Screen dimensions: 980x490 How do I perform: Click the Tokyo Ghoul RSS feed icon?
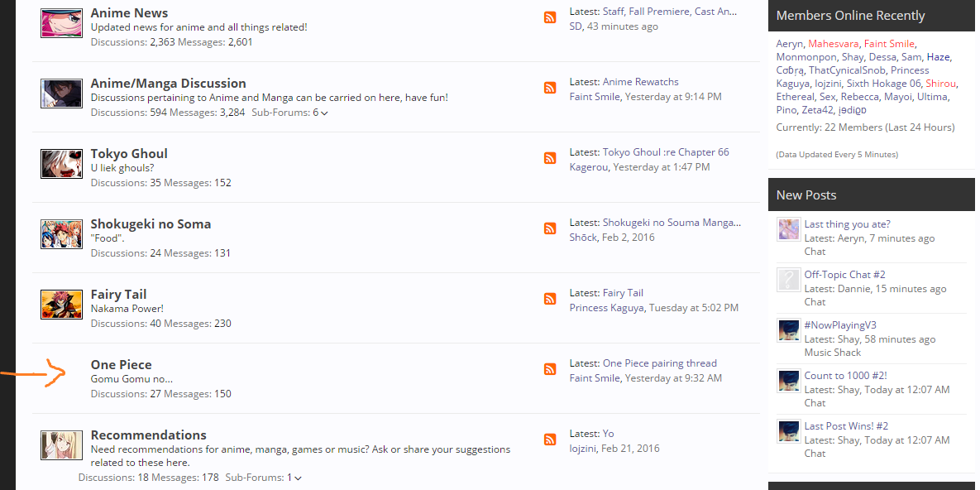(550, 158)
